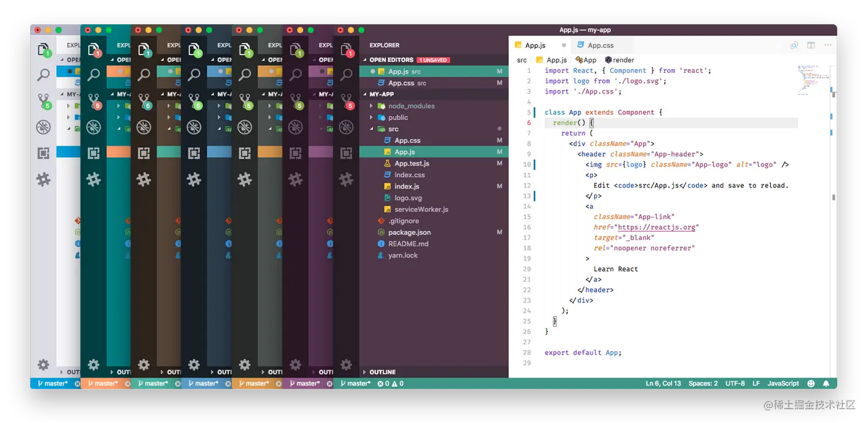Click the JavaScript language mode in the status bar
The image size is (868, 423).
click(783, 383)
